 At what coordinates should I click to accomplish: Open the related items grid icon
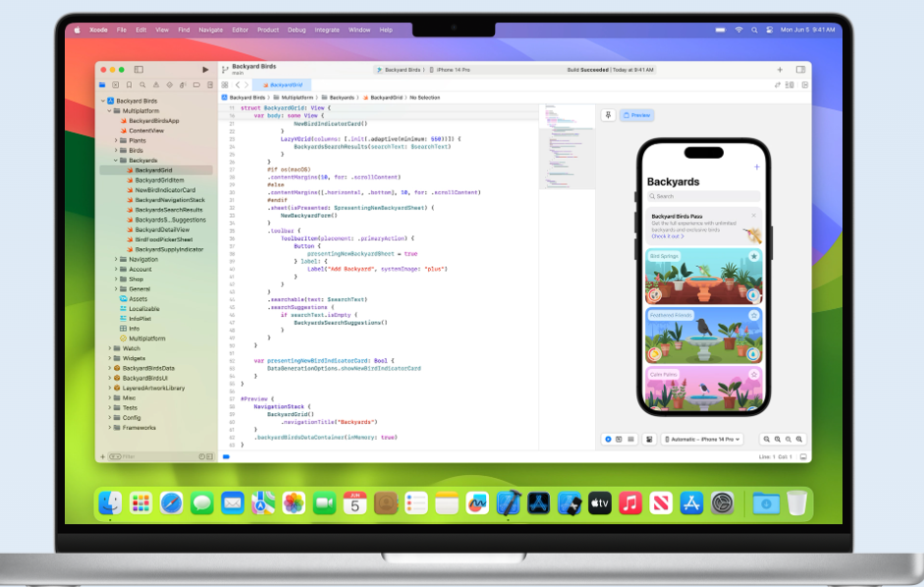(x=225, y=84)
